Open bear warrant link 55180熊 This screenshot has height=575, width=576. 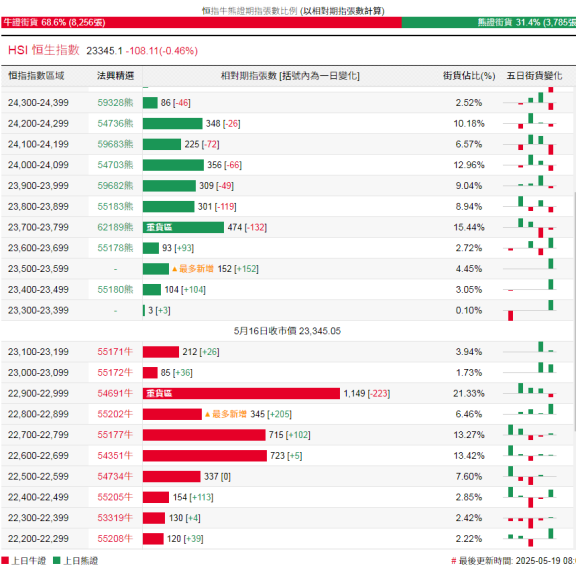115,290
